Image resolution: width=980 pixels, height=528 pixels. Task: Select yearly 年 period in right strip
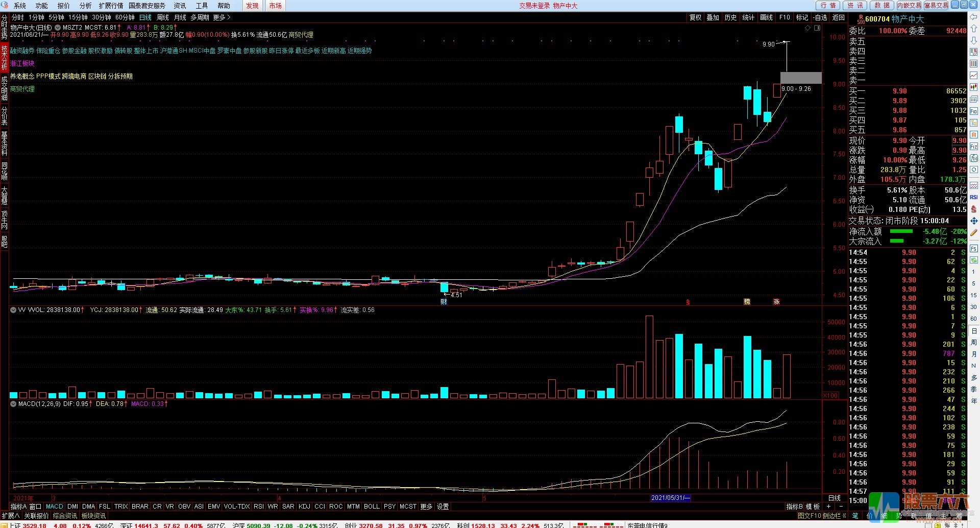pyautogui.click(x=973, y=401)
